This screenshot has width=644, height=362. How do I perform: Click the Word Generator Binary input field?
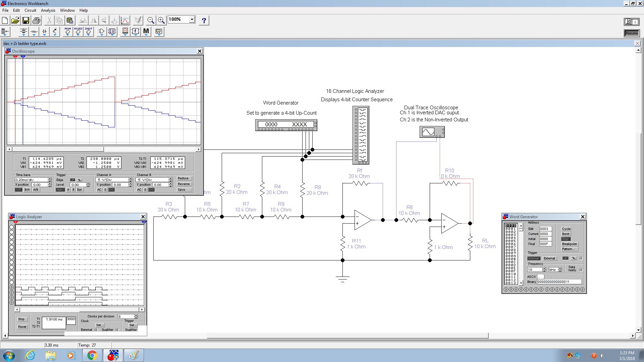[559, 282]
